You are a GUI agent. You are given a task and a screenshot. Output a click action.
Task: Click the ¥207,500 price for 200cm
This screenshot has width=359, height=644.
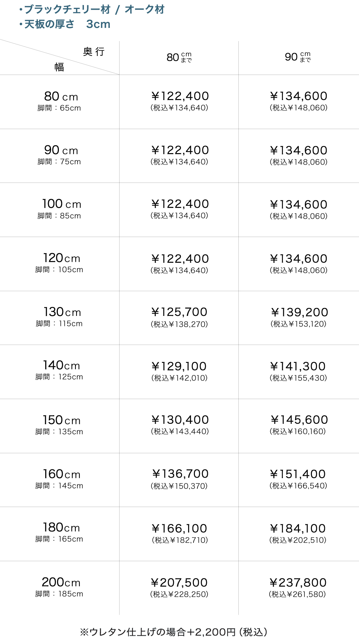(x=179, y=583)
